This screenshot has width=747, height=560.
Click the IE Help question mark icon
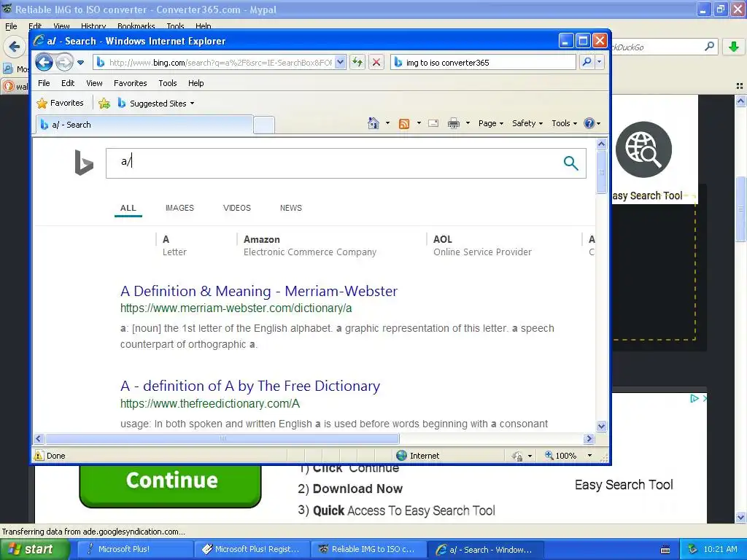click(589, 123)
